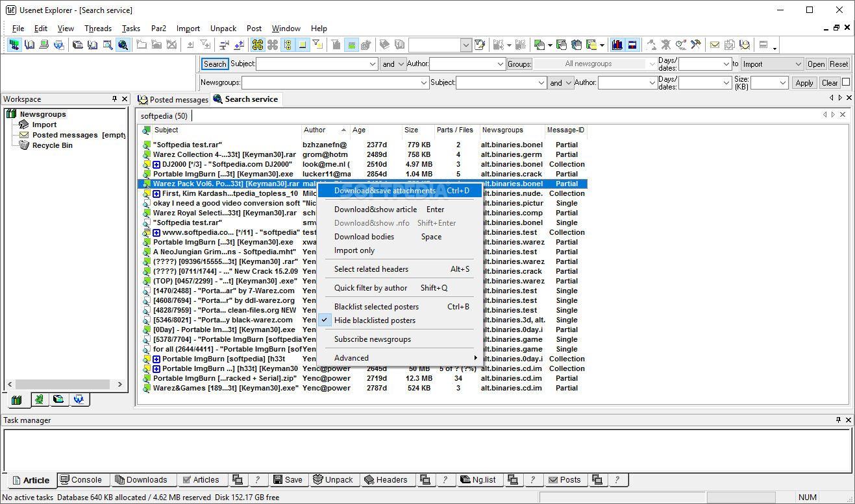The width and height of the screenshot is (855, 504).
Task: Click the Clear button
Action: [x=830, y=83]
